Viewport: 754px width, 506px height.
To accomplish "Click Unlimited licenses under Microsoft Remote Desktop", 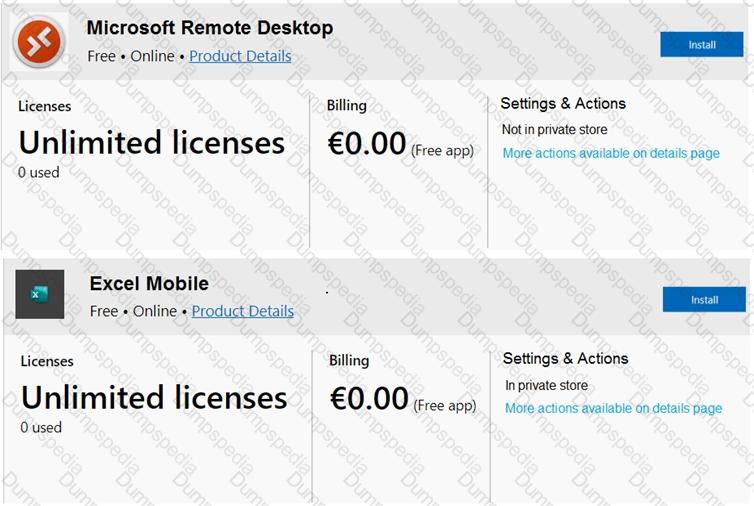I will [x=152, y=143].
